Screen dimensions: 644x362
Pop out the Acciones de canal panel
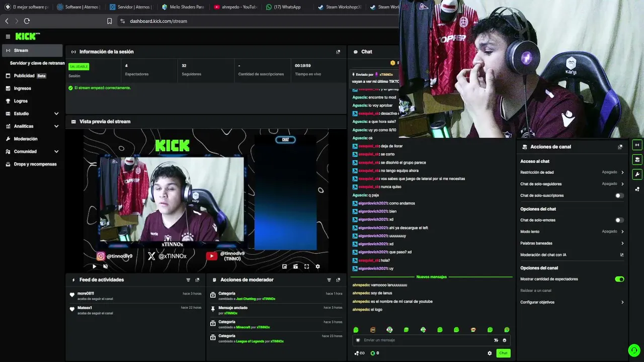[x=620, y=147]
